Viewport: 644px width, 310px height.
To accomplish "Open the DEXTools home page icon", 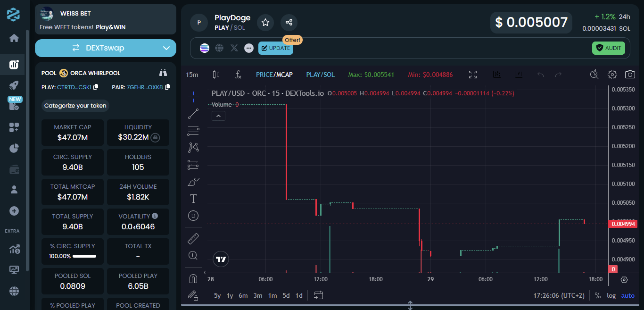I will pos(14,38).
